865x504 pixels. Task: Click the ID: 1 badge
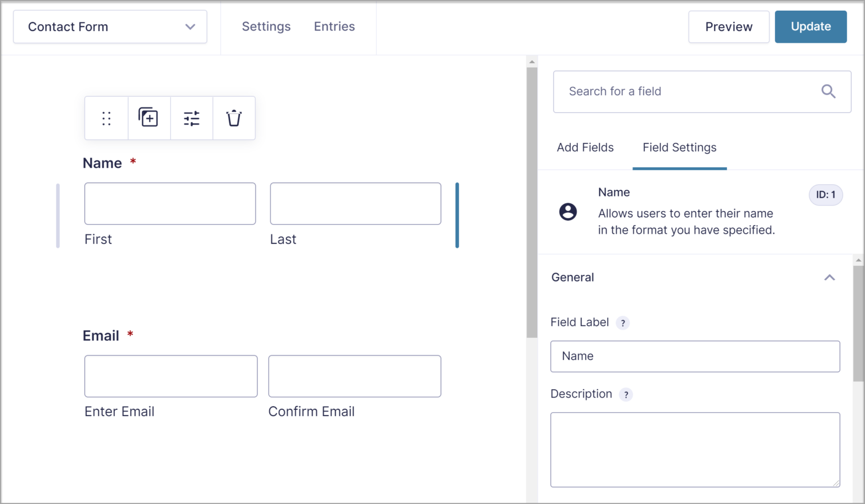pos(826,195)
